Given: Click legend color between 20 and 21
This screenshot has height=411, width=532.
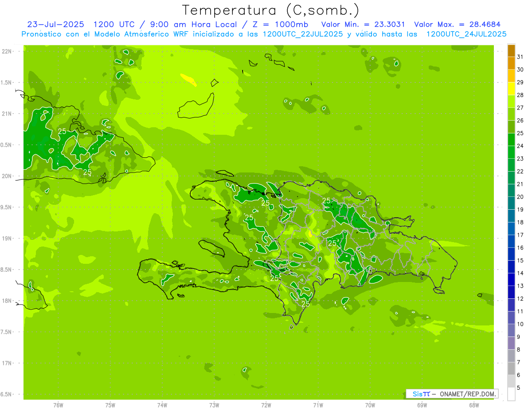Looking at the screenshot, I should point(511,191).
